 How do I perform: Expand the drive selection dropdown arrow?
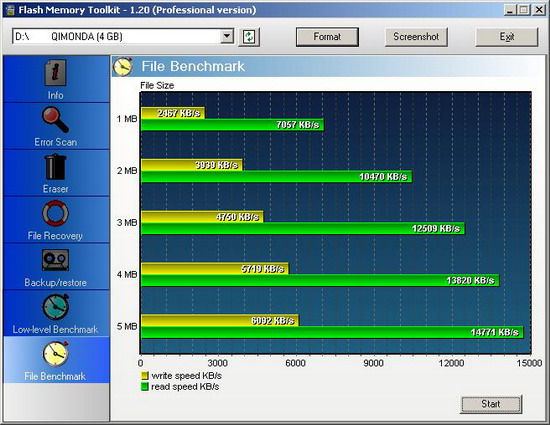(227, 36)
